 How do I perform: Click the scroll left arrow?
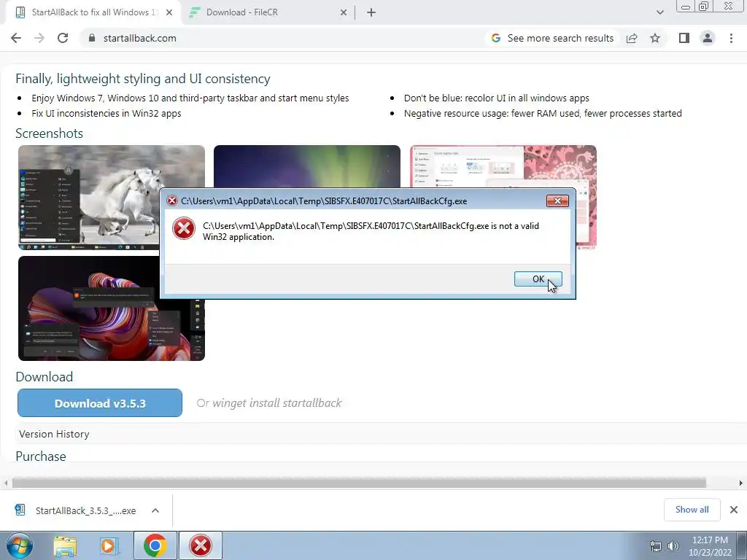click(x=6, y=483)
